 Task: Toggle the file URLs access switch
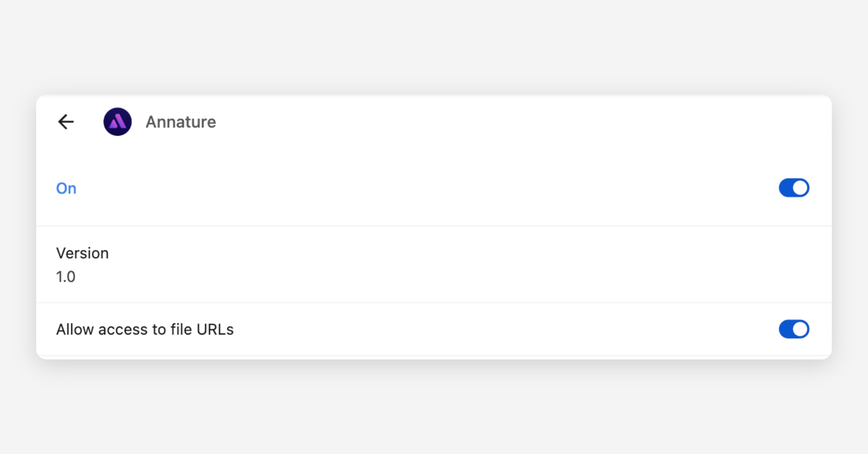coord(794,329)
